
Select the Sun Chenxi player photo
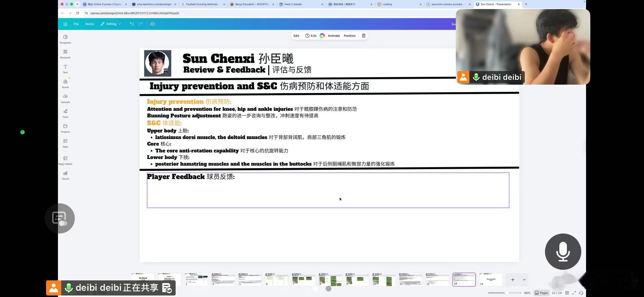[x=157, y=63]
